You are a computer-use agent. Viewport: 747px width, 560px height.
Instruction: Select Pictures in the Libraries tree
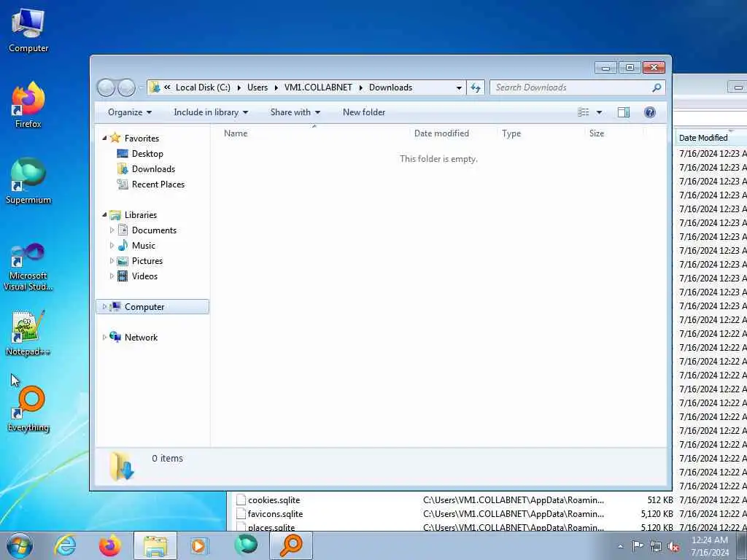140,261
